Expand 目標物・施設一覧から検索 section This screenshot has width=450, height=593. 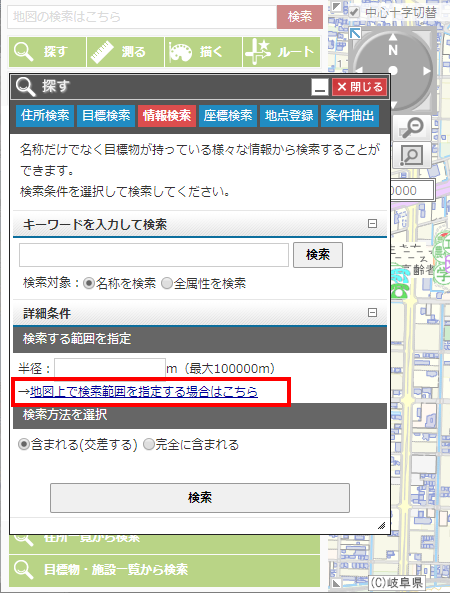pyautogui.click(x=164, y=569)
